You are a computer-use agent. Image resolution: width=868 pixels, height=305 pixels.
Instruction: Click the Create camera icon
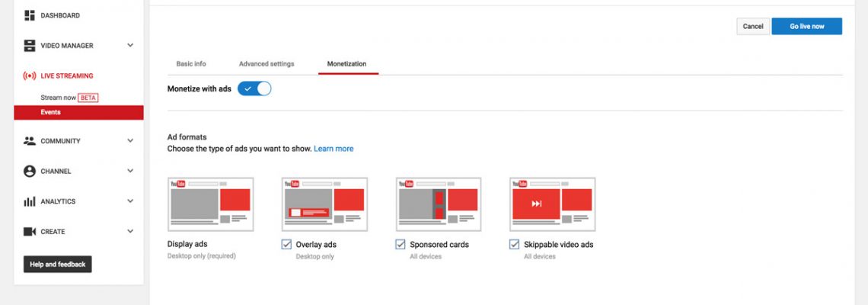tap(30, 232)
